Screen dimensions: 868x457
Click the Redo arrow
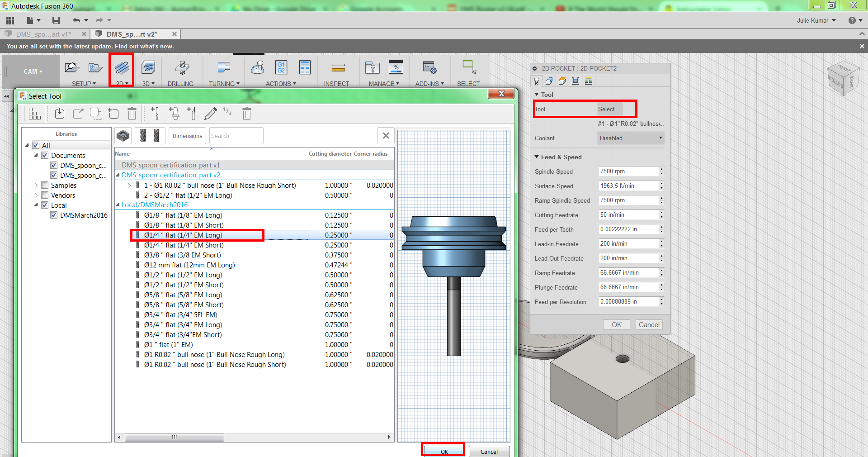pyautogui.click(x=99, y=20)
